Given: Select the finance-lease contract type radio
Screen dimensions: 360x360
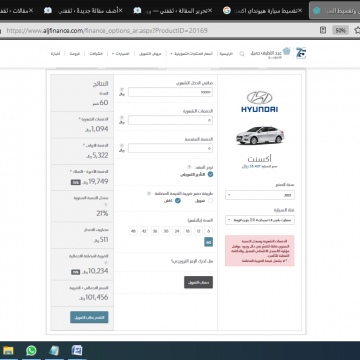Looking at the screenshot, I should pos(210,174).
